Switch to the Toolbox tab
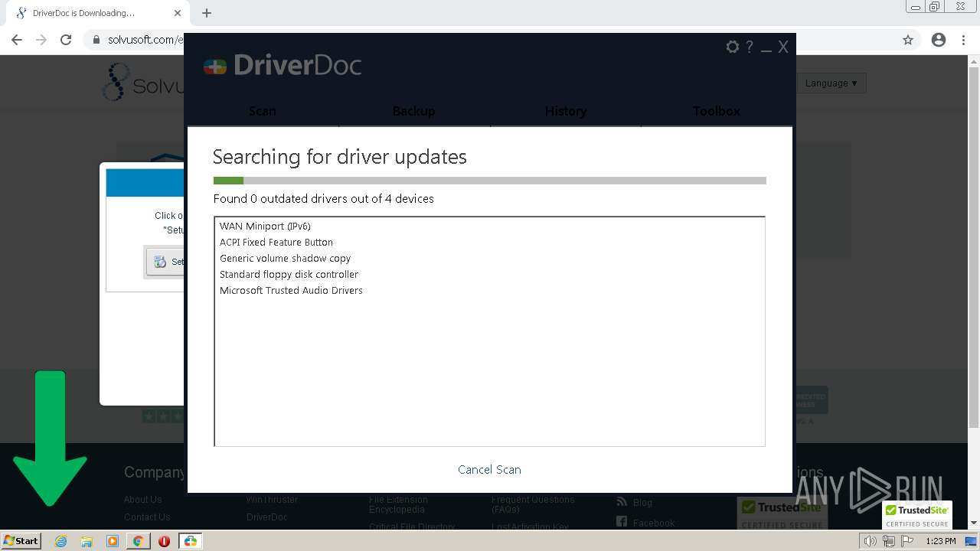The height and width of the screenshot is (551, 980). (x=717, y=111)
